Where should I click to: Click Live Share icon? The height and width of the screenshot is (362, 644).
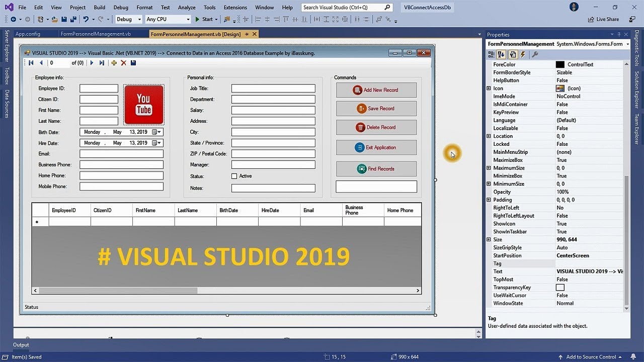click(591, 19)
